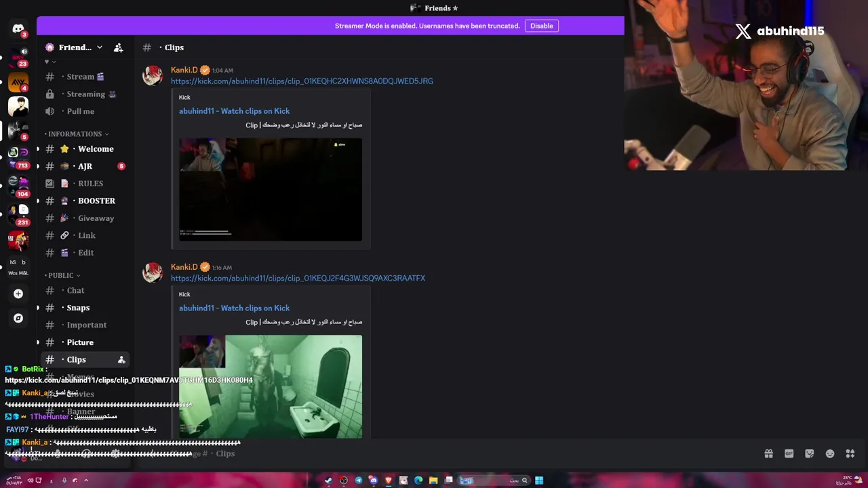
Task: Open the anime portrait avatar server
Action: [x=18, y=106]
